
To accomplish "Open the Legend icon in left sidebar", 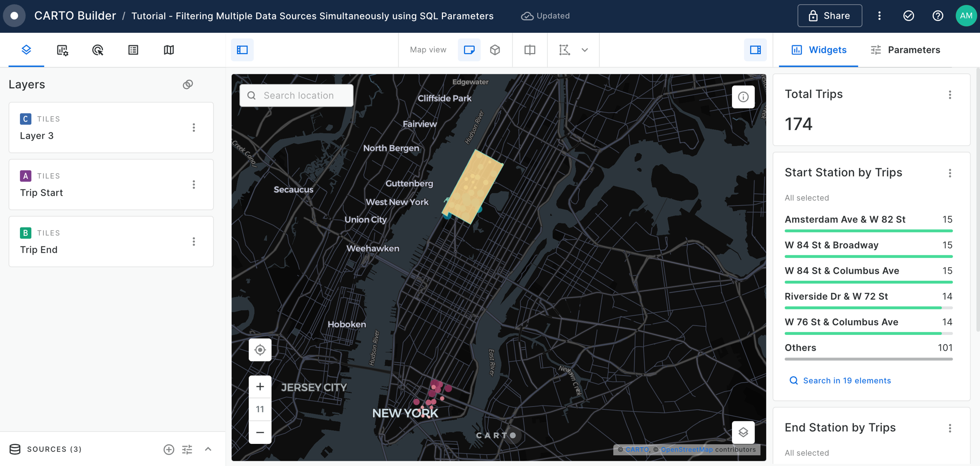I will 133,50.
